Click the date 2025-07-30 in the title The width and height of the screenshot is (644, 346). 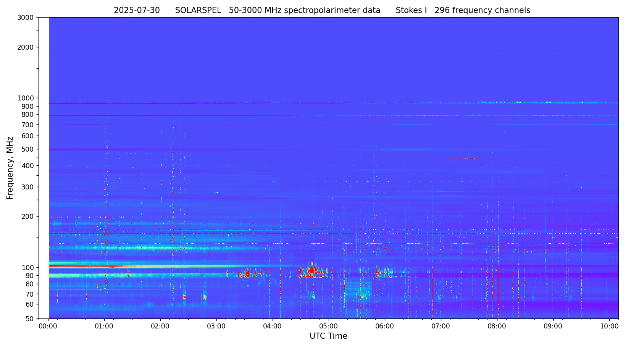pyautogui.click(x=137, y=11)
